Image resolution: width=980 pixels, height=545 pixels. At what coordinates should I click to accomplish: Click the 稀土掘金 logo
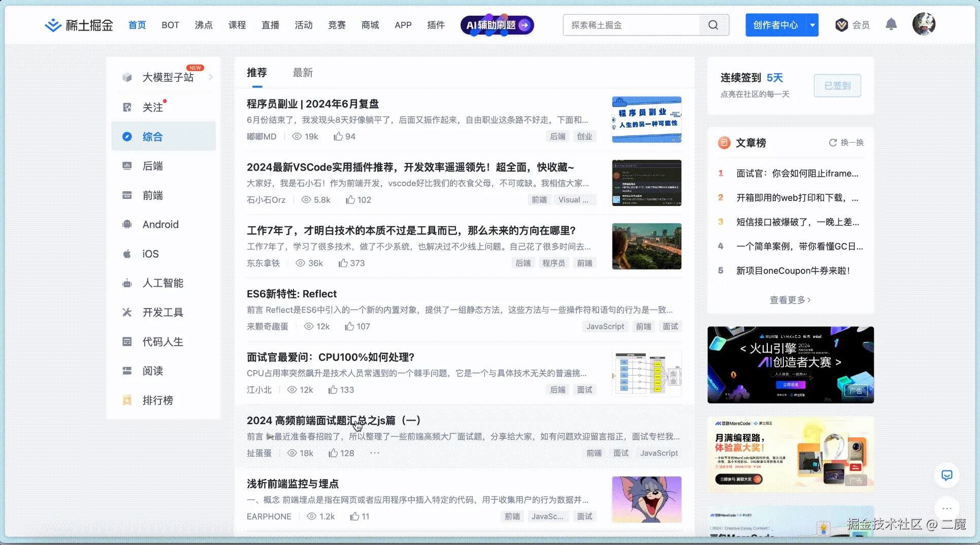click(79, 24)
